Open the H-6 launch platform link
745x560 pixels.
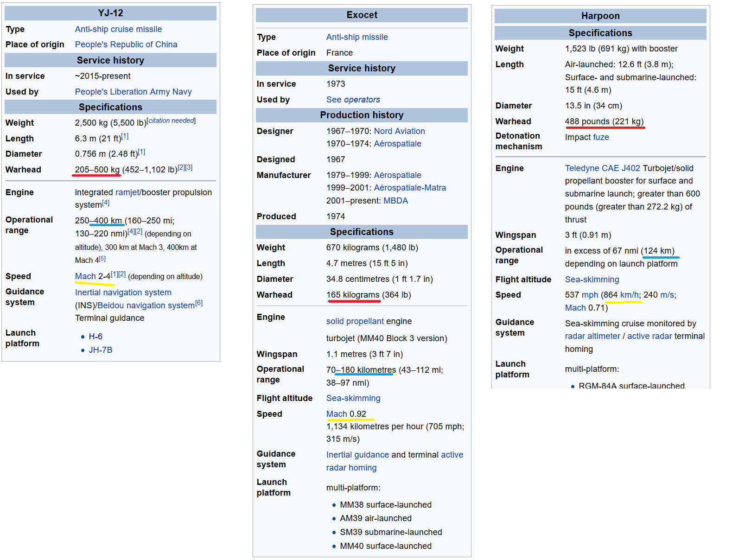(x=96, y=337)
